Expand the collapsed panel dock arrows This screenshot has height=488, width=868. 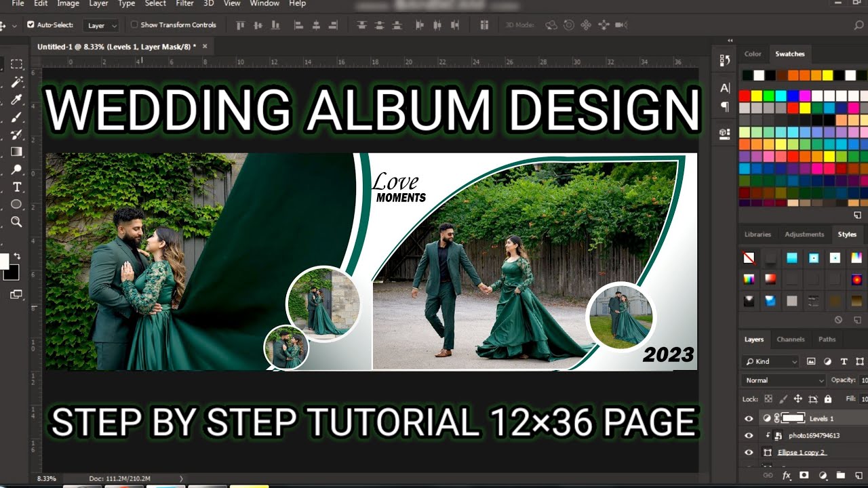click(730, 41)
